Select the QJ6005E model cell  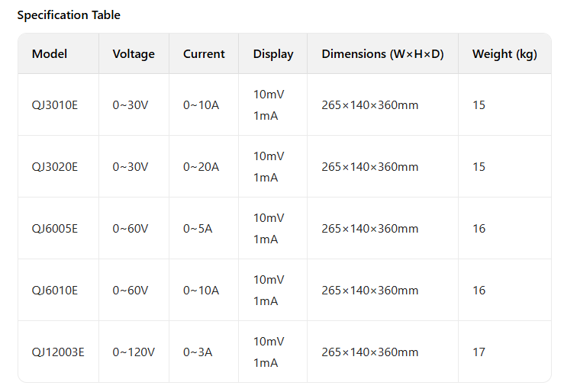[x=55, y=229]
